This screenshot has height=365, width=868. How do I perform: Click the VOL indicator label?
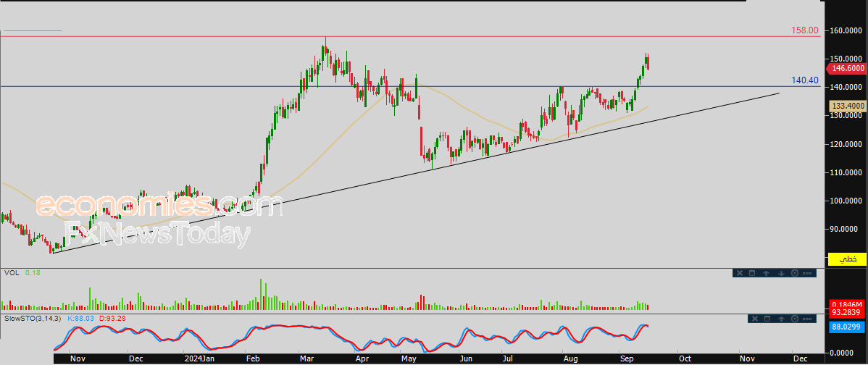[12, 272]
